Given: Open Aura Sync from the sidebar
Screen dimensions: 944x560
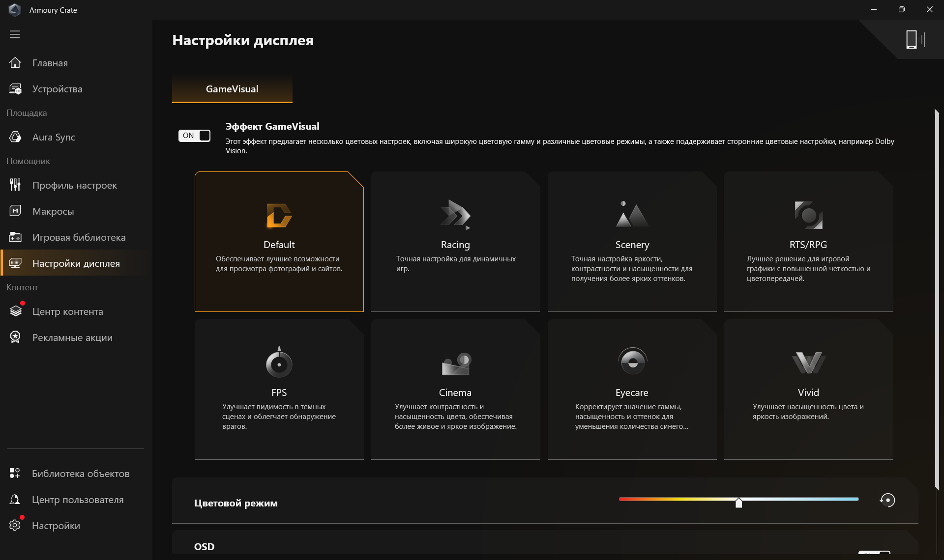Looking at the screenshot, I should click(54, 137).
